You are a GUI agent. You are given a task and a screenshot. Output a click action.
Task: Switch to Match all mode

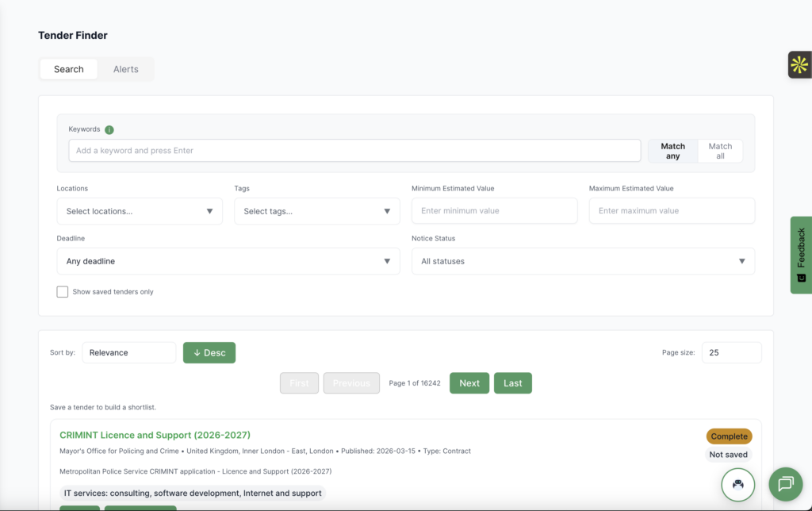pyautogui.click(x=720, y=151)
